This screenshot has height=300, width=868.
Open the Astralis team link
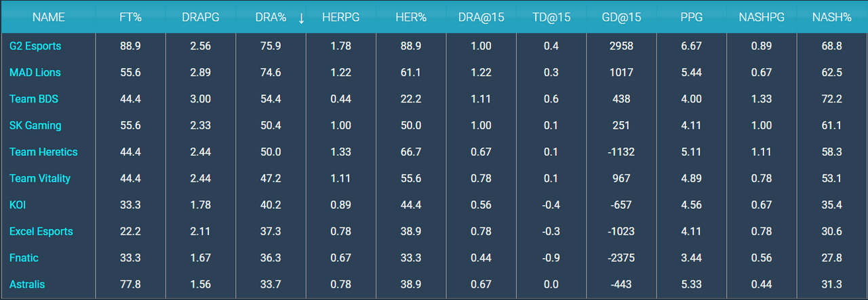(x=27, y=284)
